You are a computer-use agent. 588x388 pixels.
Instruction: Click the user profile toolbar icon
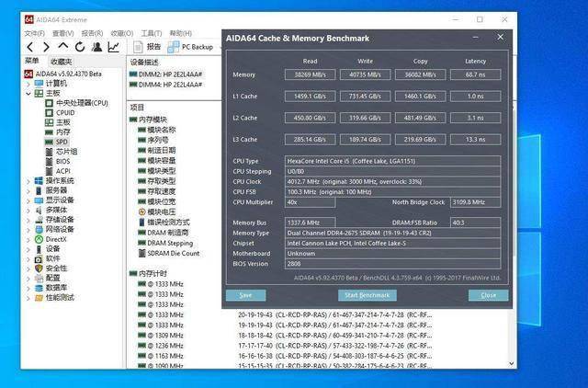click(x=96, y=47)
